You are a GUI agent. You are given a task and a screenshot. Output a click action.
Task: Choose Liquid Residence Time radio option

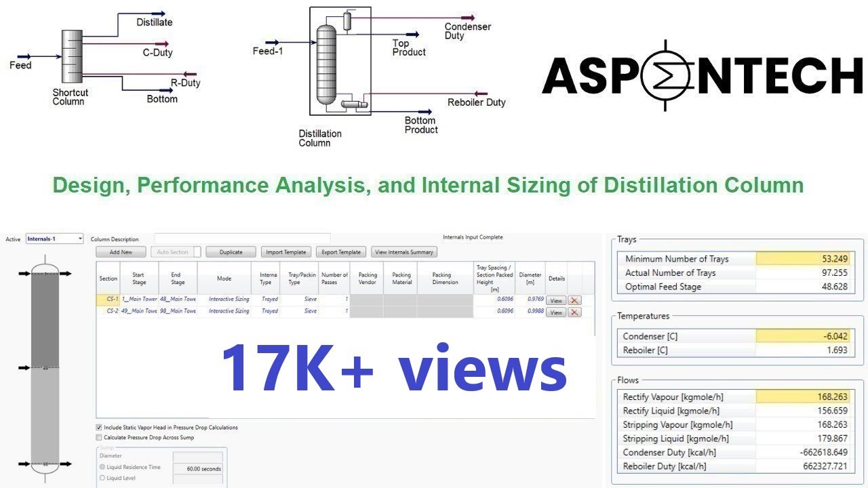point(102,467)
